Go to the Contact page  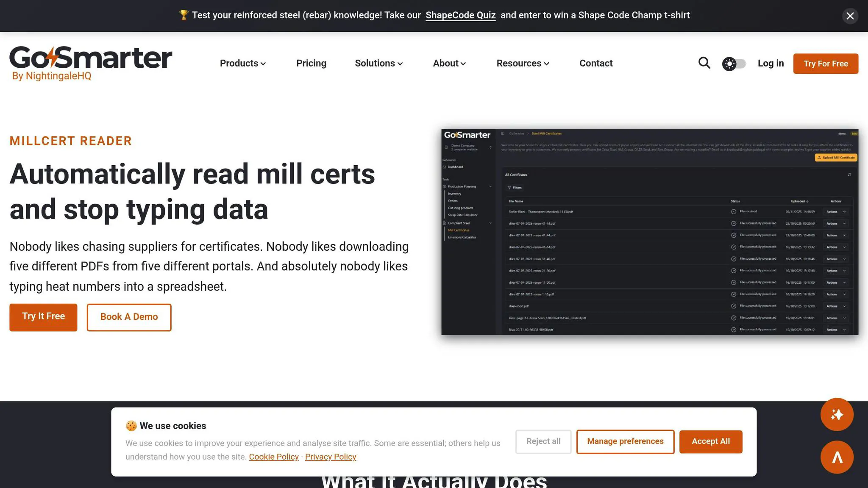[596, 63]
